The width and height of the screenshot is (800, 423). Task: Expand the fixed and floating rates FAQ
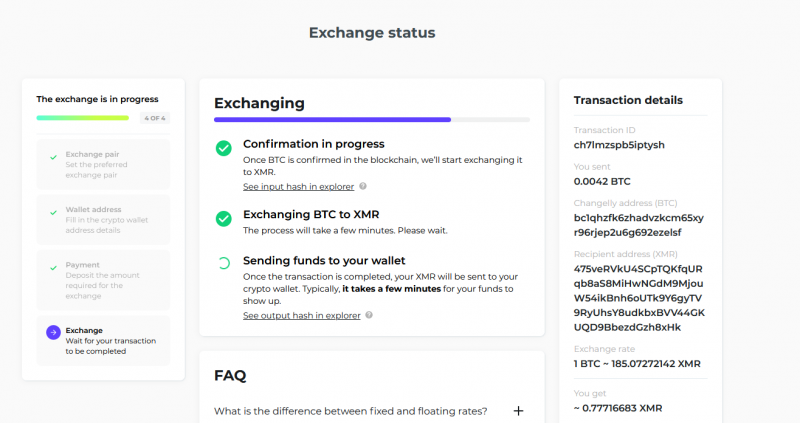(x=518, y=410)
